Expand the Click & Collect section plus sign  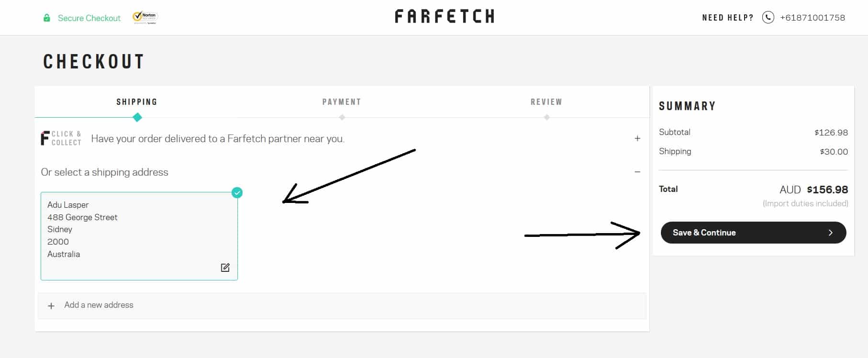(637, 138)
